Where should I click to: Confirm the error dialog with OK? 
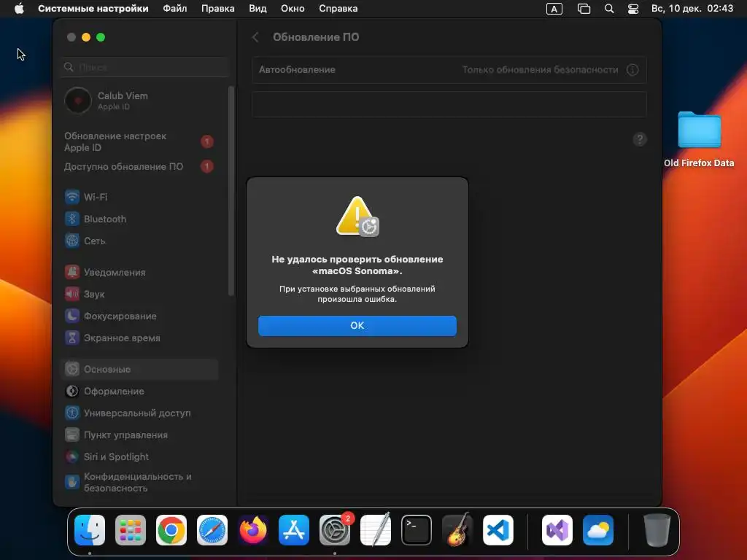357,326
